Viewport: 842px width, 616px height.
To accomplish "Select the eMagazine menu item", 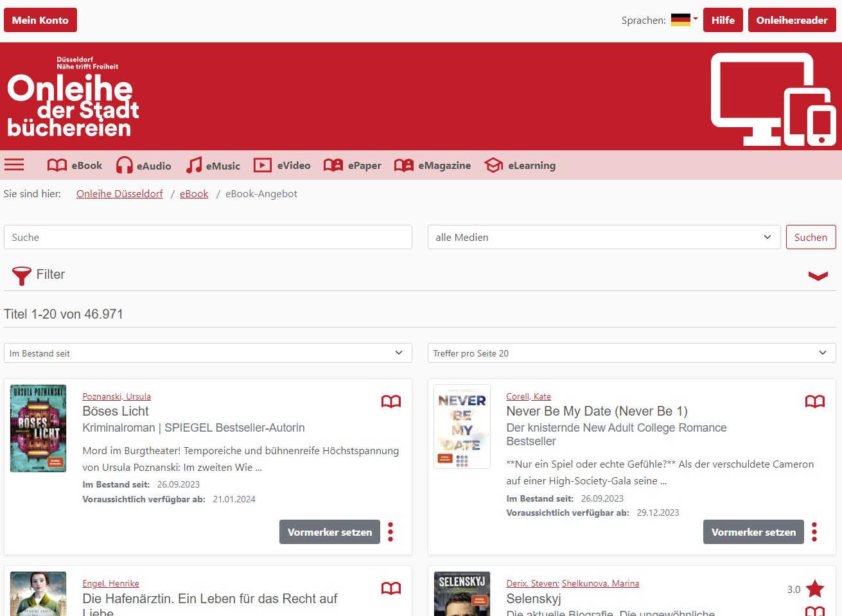I will coord(433,165).
